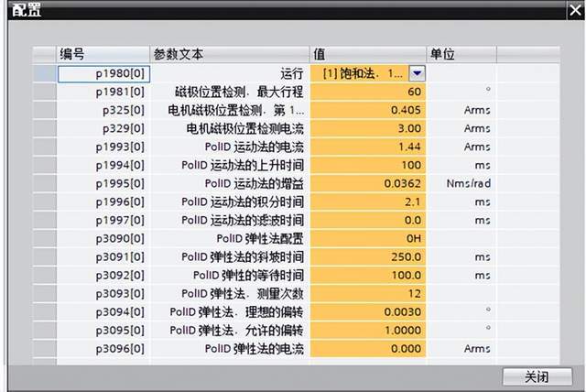Edit p3094 value 0.0030
The height and width of the screenshot is (392, 586).
click(368, 311)
